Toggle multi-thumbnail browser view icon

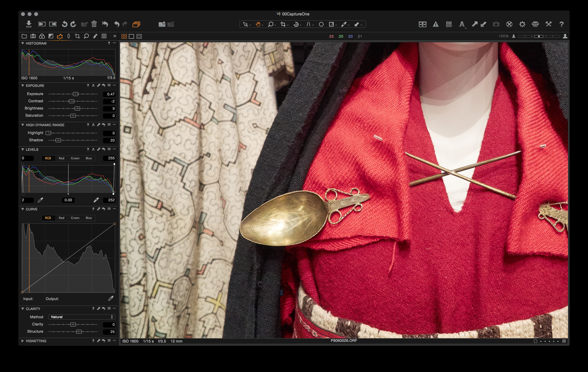click(x=124, y=36)
